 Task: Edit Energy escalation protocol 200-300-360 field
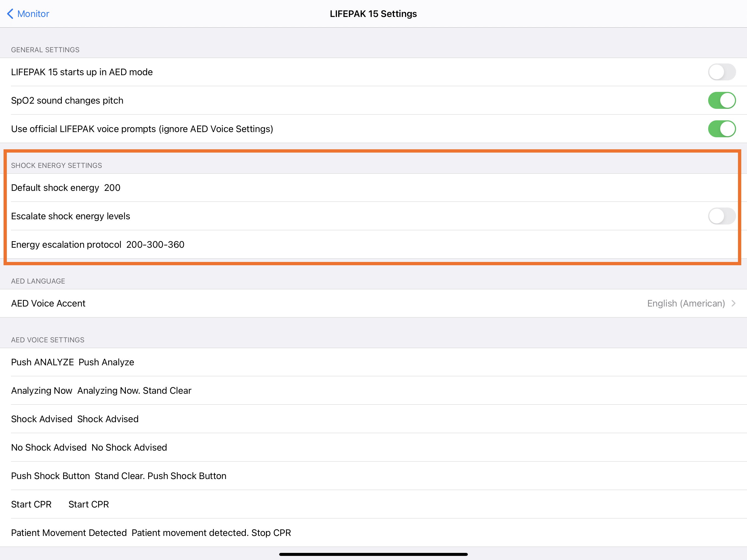pos(155,244)
